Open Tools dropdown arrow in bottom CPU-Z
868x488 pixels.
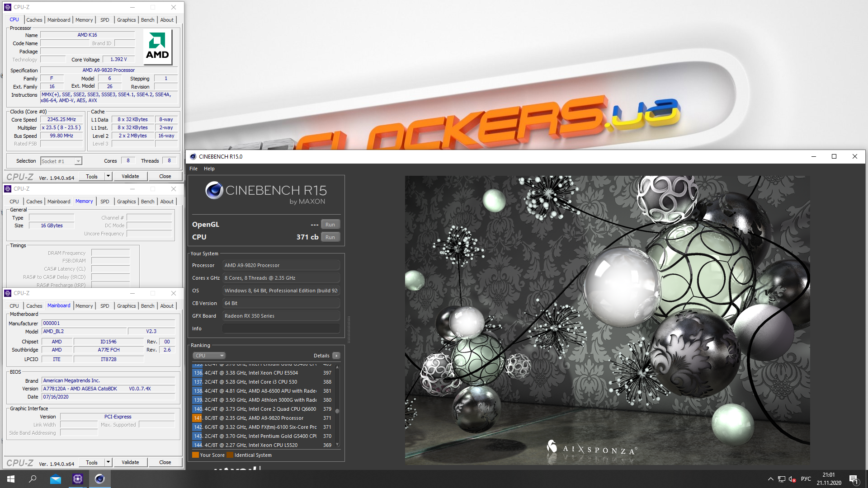108,462
